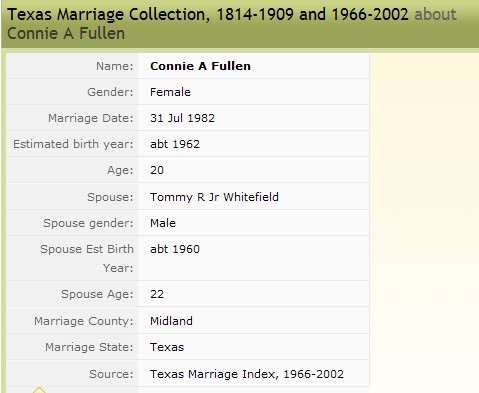The width and height of the screenshot is (479, 393).
Task: Click the Texas Marriage Collection page title
Action: tap(208, 14)
